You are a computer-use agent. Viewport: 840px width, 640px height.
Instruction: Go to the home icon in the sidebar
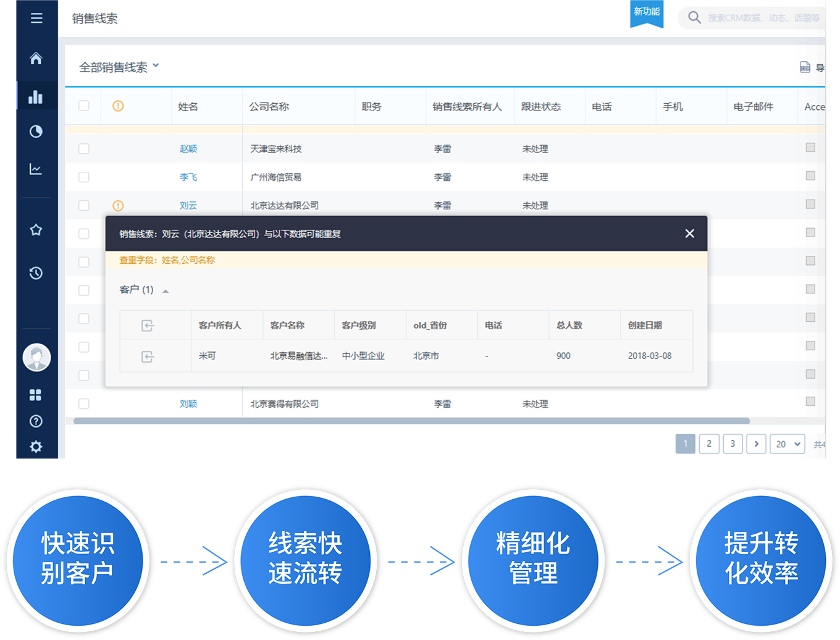(x=36, y=58)
